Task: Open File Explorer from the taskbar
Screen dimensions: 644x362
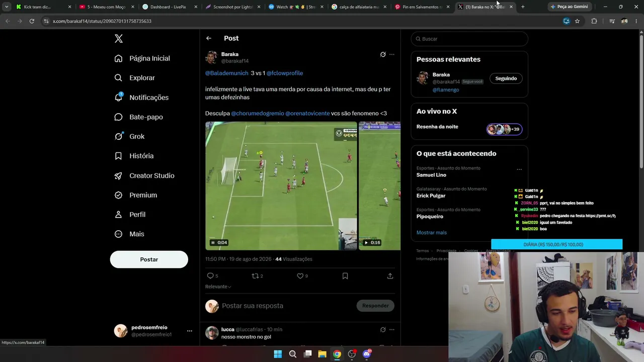Action: coord(322,354)
